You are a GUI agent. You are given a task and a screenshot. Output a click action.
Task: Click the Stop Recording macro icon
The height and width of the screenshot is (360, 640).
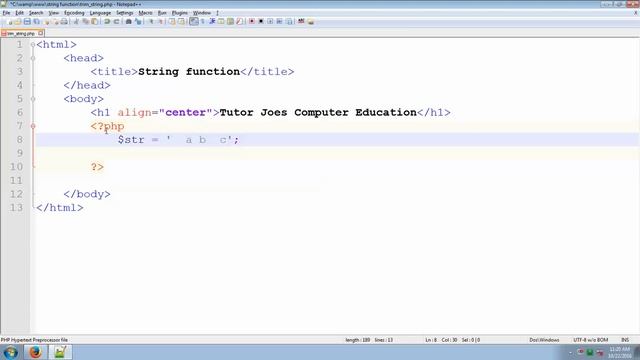pos(261,21)
